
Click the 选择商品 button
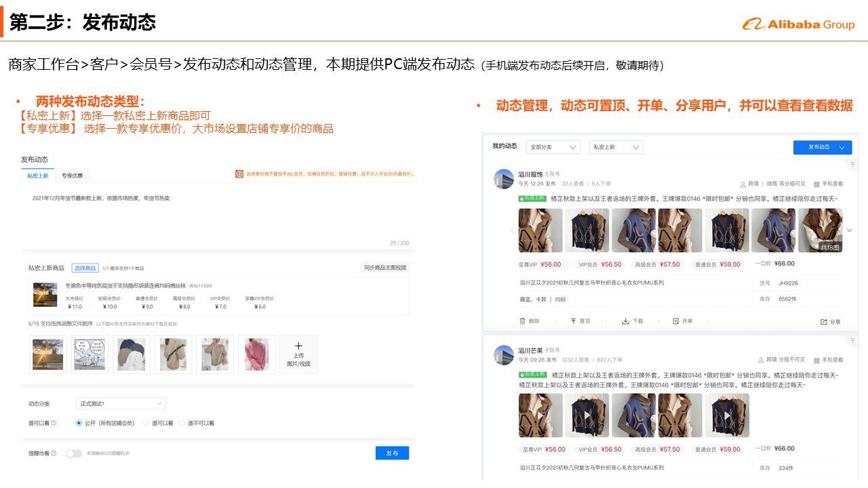pyautogui.click(x=85, y=268)
